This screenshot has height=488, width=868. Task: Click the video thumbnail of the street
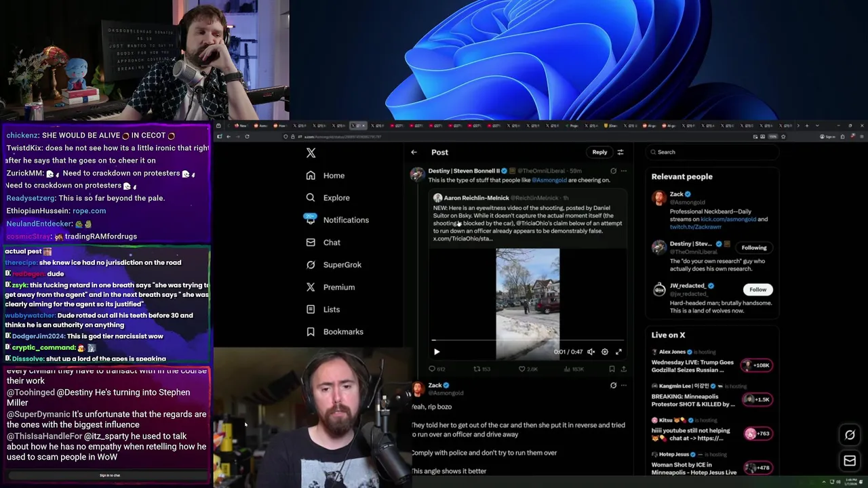pos(528,304)
